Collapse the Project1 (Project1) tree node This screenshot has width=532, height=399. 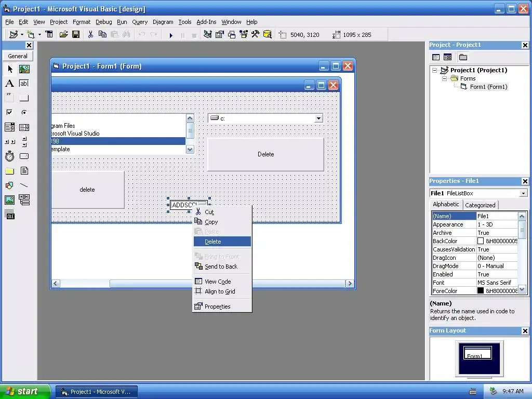click(435, 70)
